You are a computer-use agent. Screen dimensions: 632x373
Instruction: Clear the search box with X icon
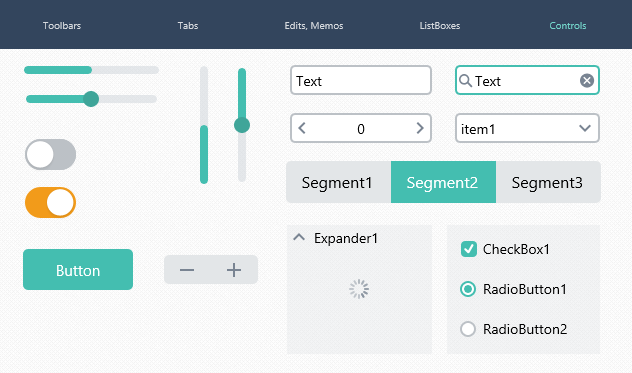[587, 81]
